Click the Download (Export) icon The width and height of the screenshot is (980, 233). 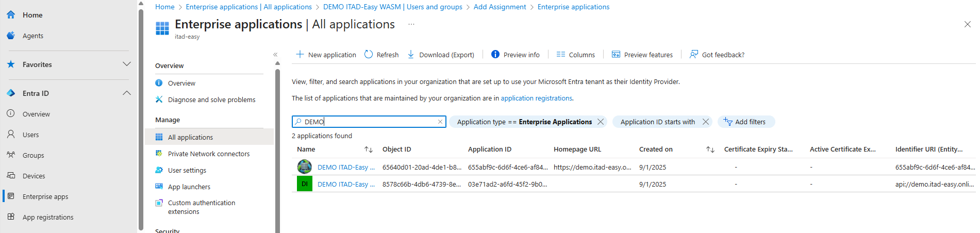pos(411,55)
